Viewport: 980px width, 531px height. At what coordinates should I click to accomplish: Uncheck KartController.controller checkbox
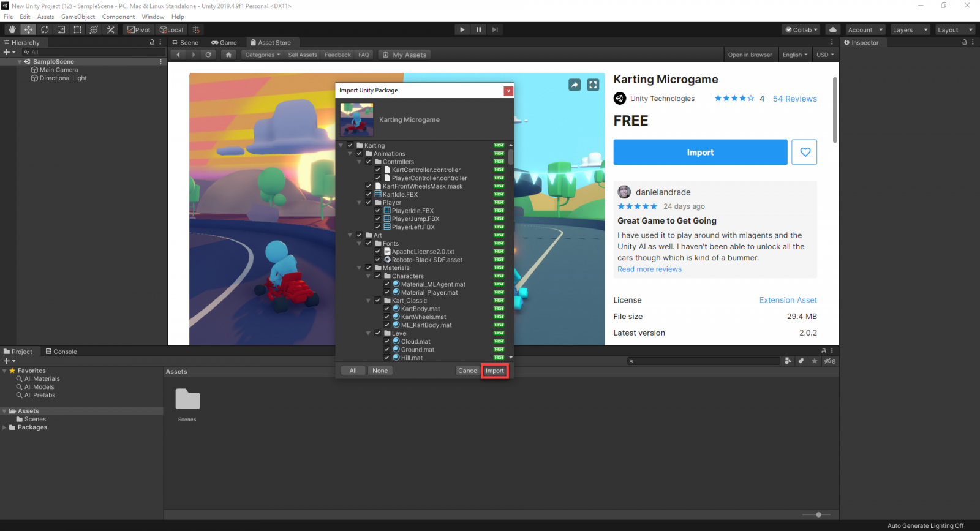378,170
